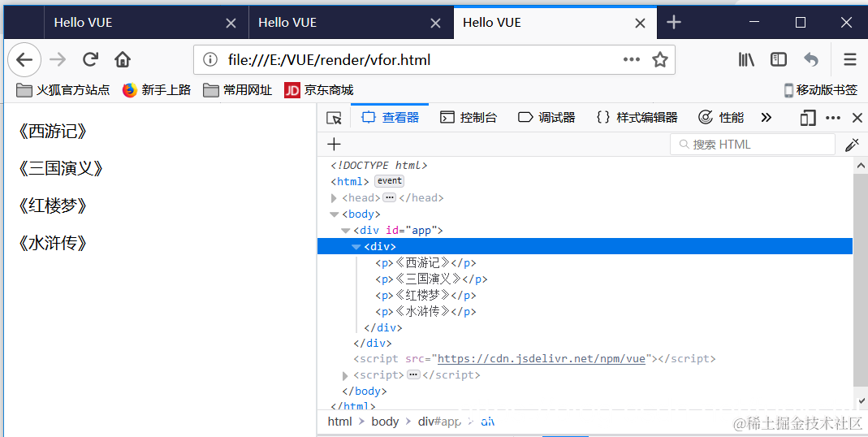Close the developer tools panel
Image resolution: width=868 pixels, height=437 pixels.
[x=857, y=118]
